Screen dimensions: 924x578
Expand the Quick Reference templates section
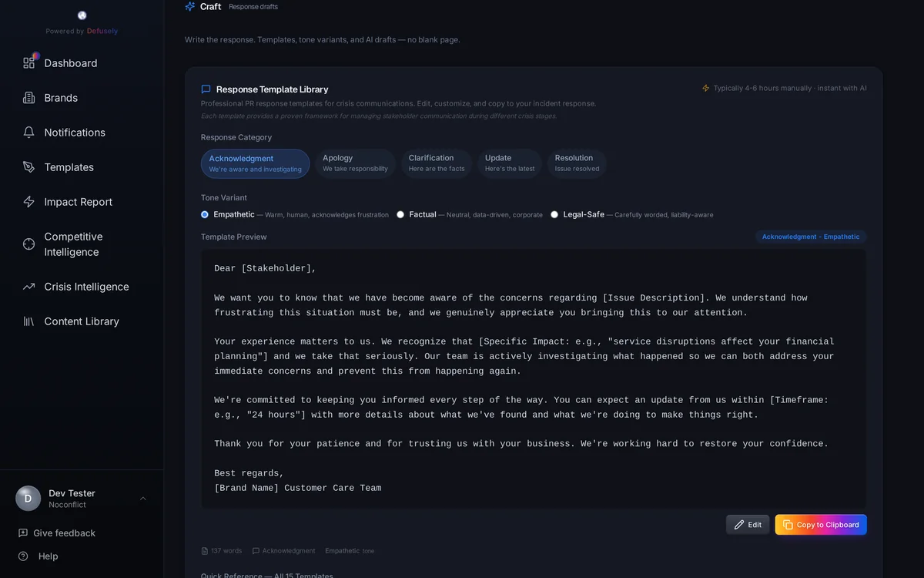[266, 575]
